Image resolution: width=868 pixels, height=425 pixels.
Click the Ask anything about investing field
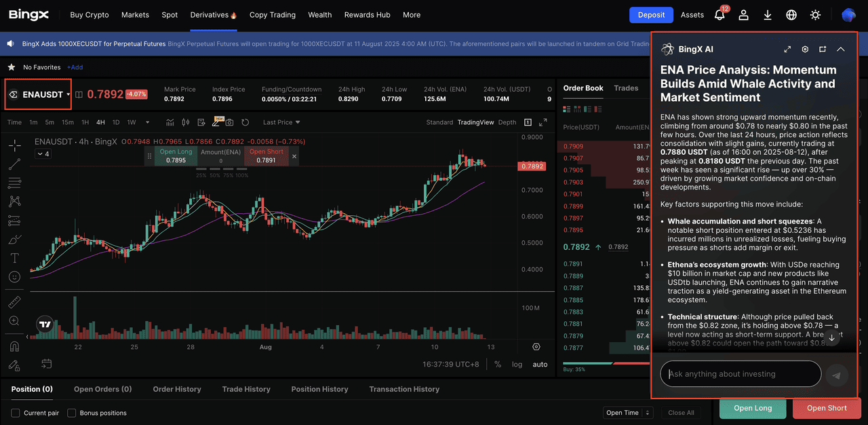coord(741,374)
